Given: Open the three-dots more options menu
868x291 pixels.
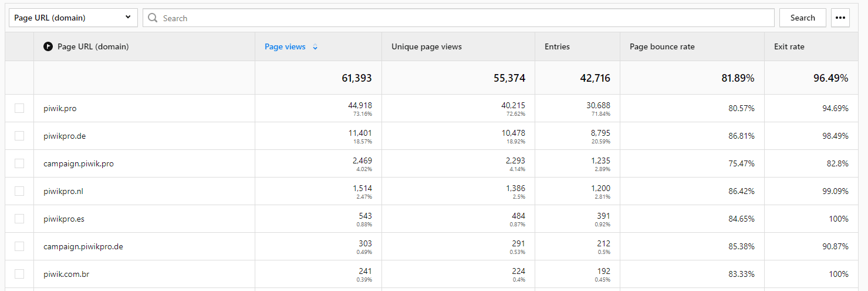Looking at the screenshot, I should (x=840, y=18).
